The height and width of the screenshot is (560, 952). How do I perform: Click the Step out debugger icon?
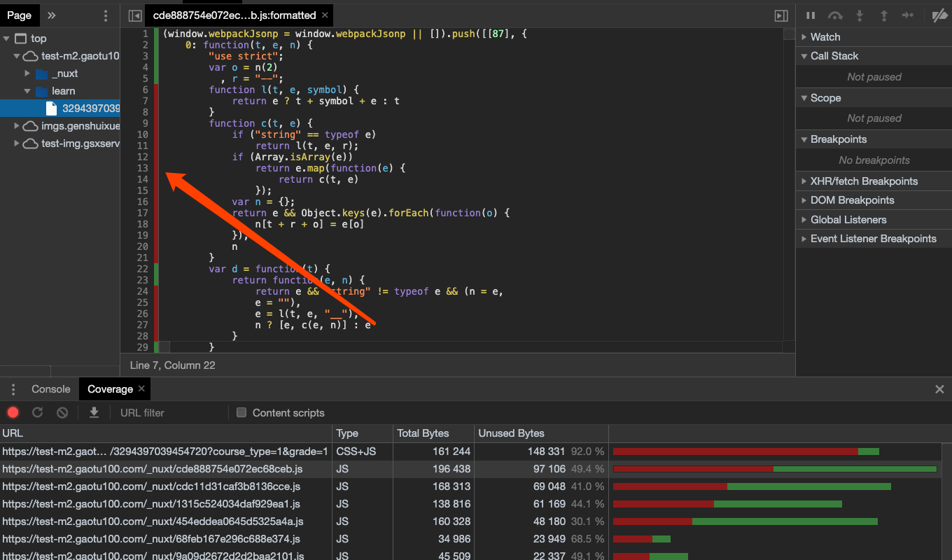(883, 15)
